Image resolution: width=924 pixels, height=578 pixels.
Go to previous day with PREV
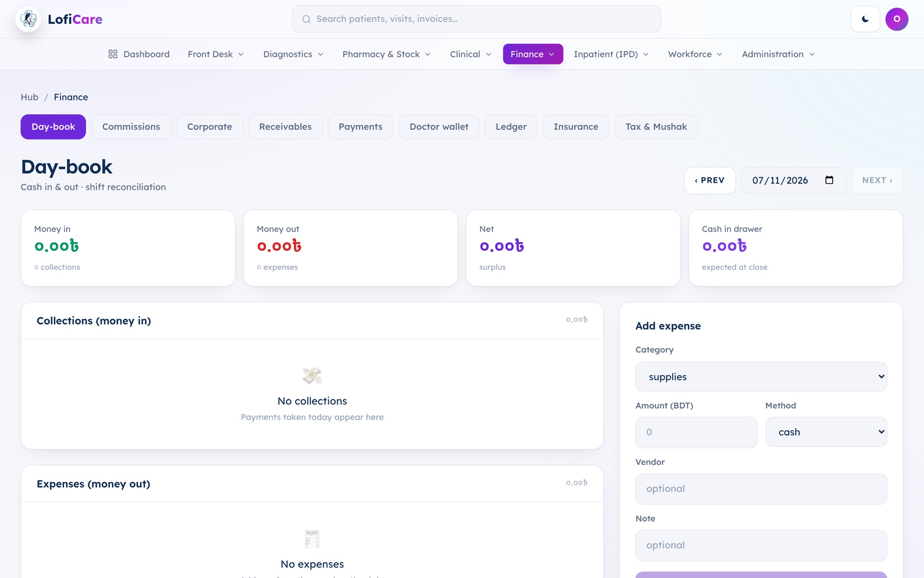(709, 180)
